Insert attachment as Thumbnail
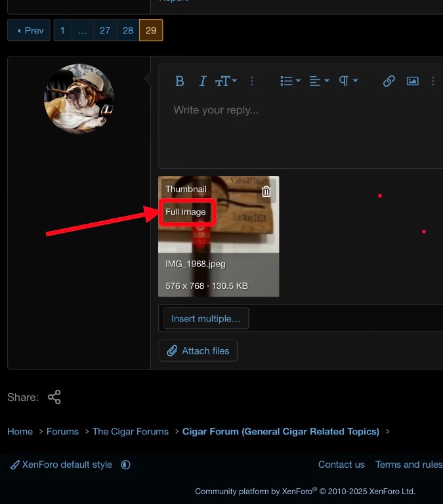This screenshot has height=504, width=443. (186, 189)
